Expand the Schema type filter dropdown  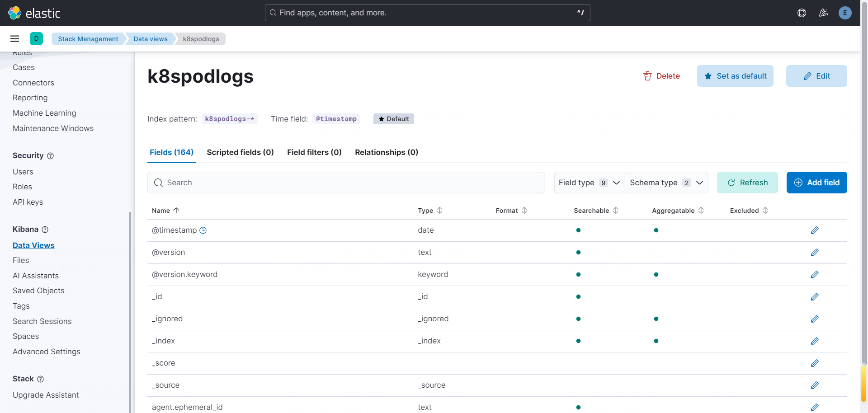(666, 183)
